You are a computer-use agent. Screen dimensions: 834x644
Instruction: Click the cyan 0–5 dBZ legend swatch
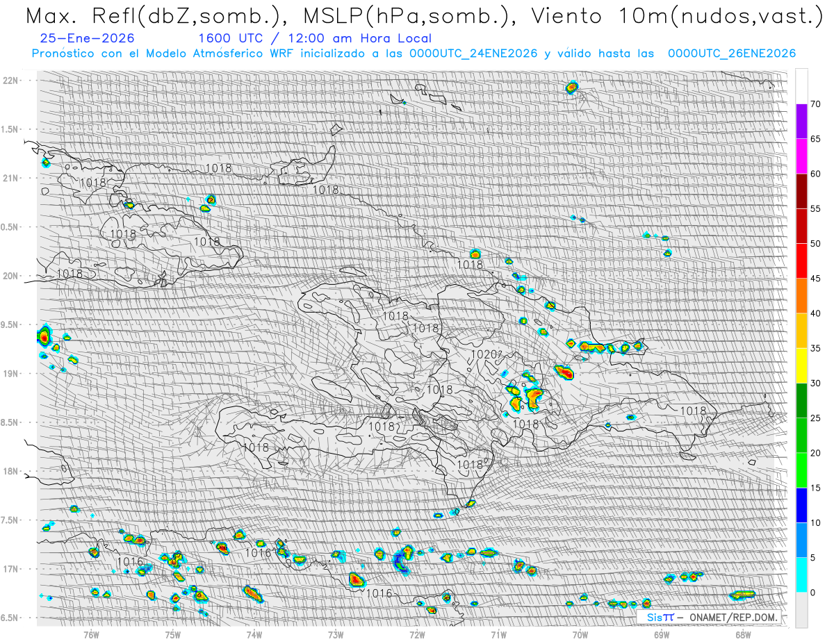(801, 575)
